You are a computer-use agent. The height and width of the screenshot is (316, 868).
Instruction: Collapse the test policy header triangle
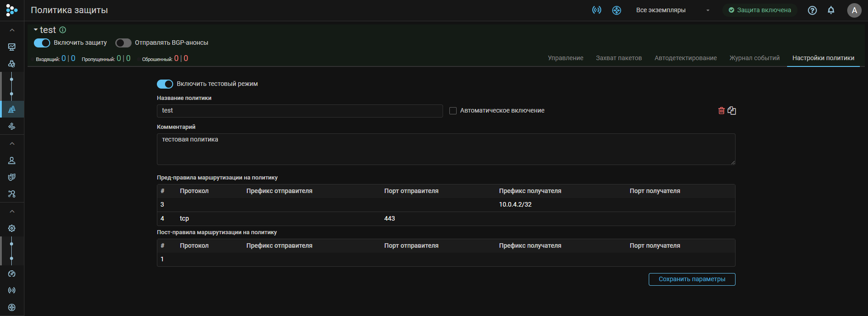(36, 30)
